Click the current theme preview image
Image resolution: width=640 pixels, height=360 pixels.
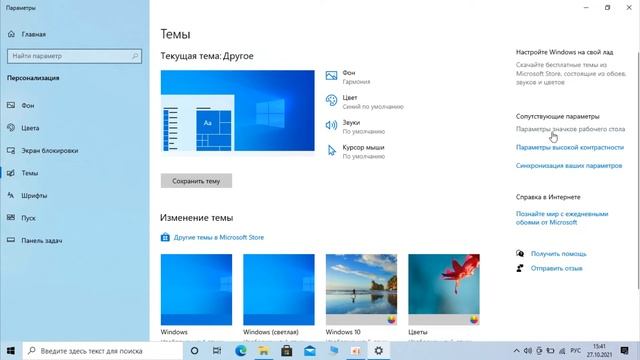coord(238,111)
